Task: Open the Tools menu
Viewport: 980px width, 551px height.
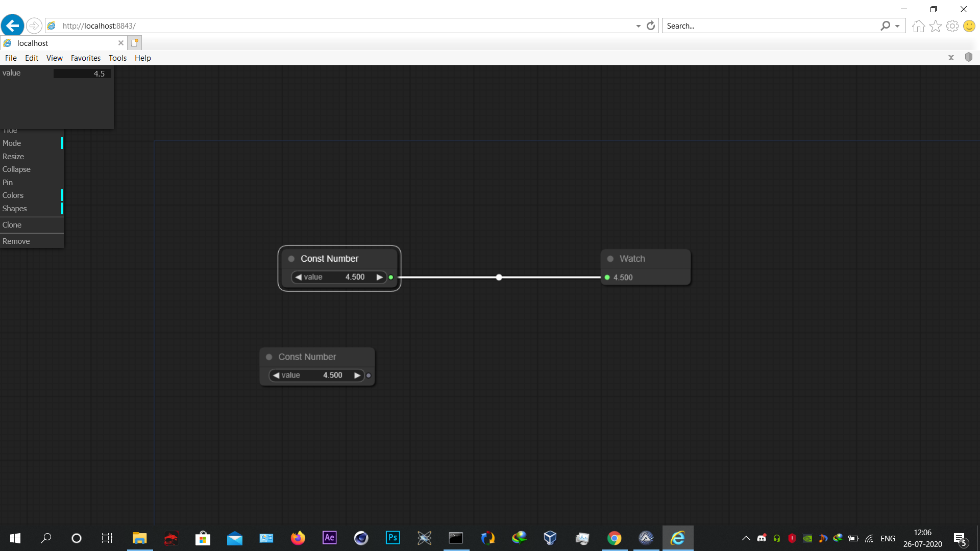Action: (x=117, y=58)
